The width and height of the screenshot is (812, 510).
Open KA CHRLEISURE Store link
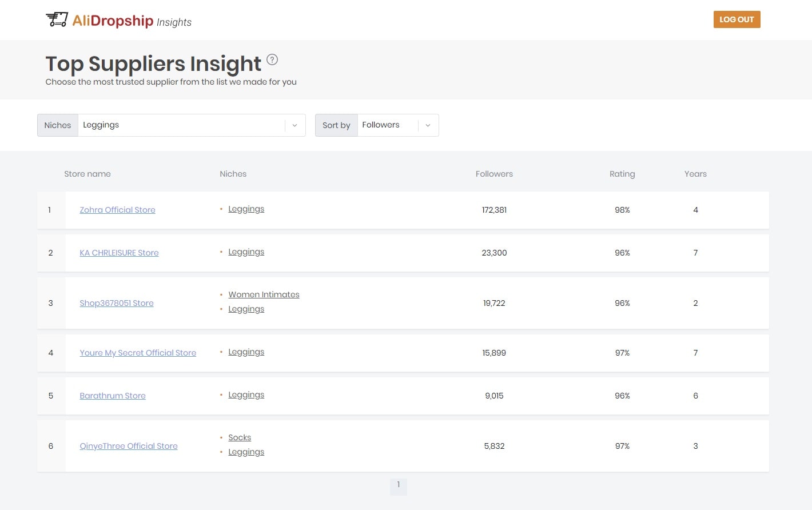coord(119,253)
